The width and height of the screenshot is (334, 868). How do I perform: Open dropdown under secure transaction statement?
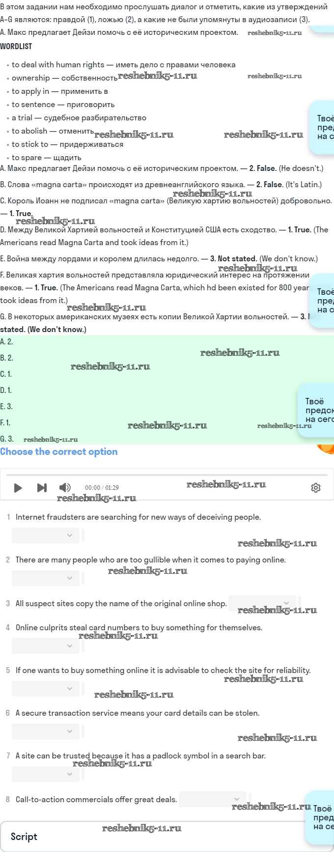click(46, 731)
